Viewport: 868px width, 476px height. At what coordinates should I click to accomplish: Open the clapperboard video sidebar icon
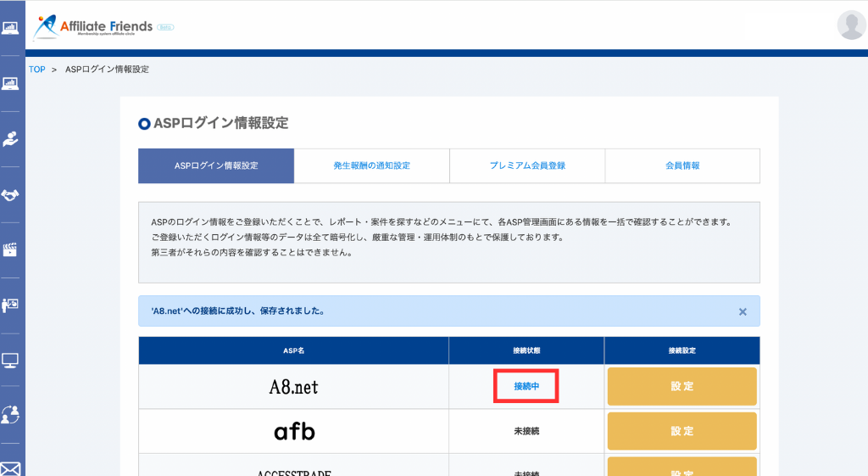[x=10, y=250]
